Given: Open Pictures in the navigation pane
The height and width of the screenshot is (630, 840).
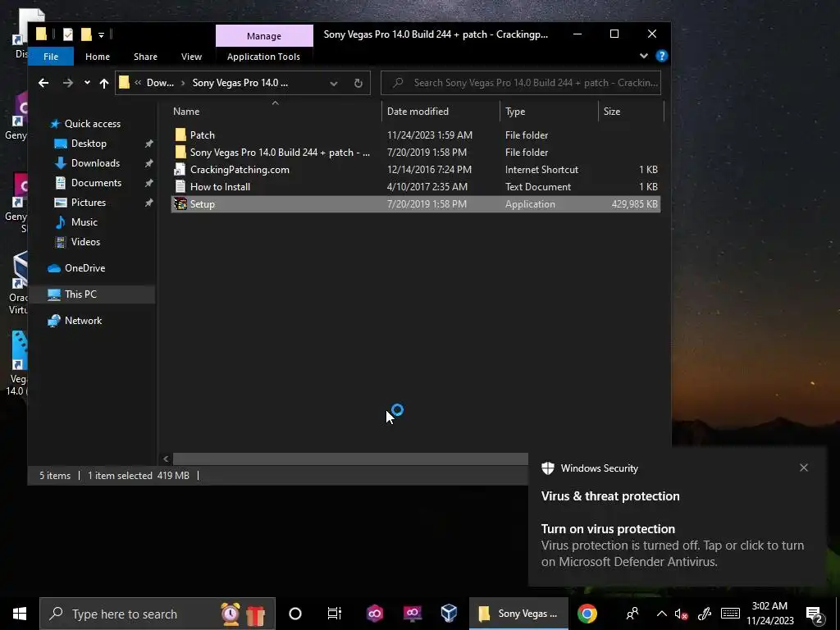Looking at the screenshot, I should coord(89,203).
